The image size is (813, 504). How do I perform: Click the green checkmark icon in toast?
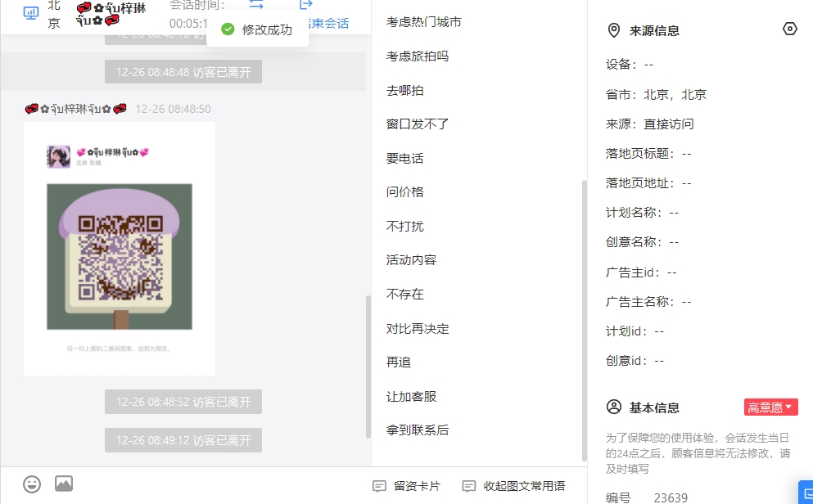tap(228, 29)
